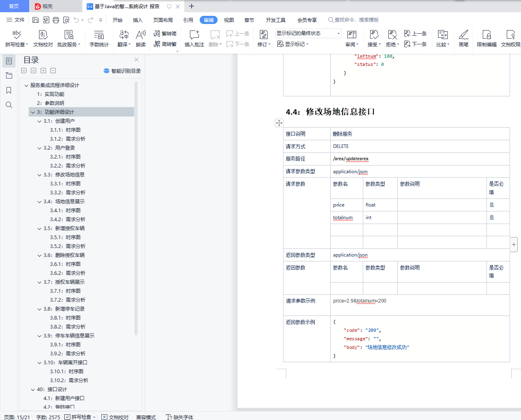Convert text with 简转繁
The height and width of the screenshot is (420, 521).
coord(165,44)
